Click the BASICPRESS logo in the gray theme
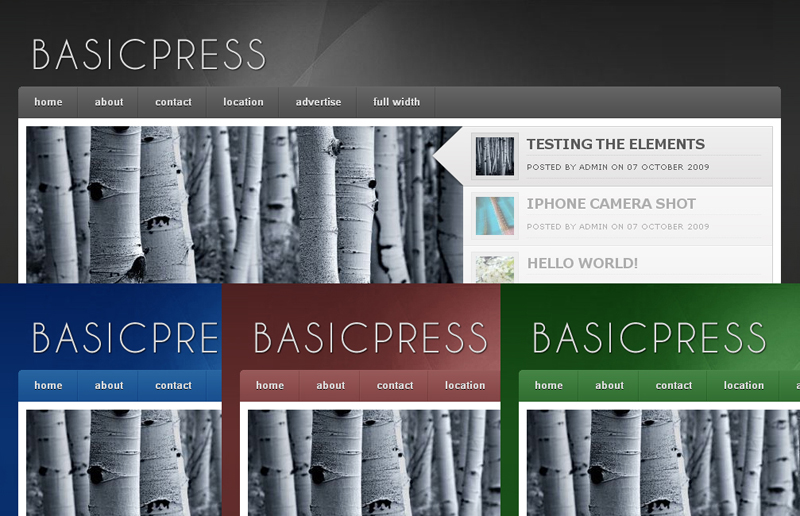The height and width of the screenshot is (516, 800). coord(149,54)
